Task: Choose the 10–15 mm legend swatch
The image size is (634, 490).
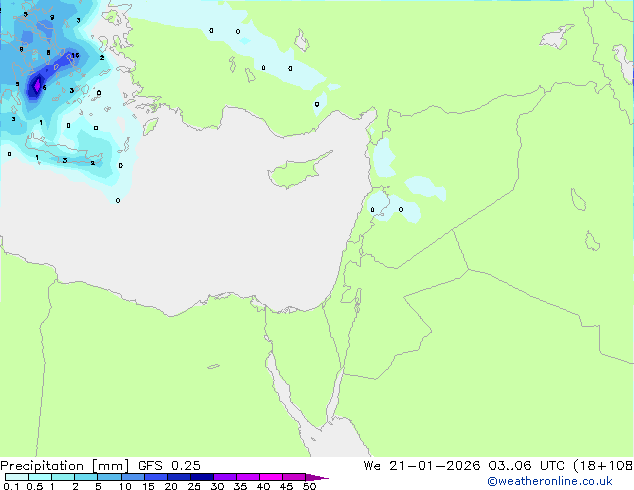Action: (132, 477)
